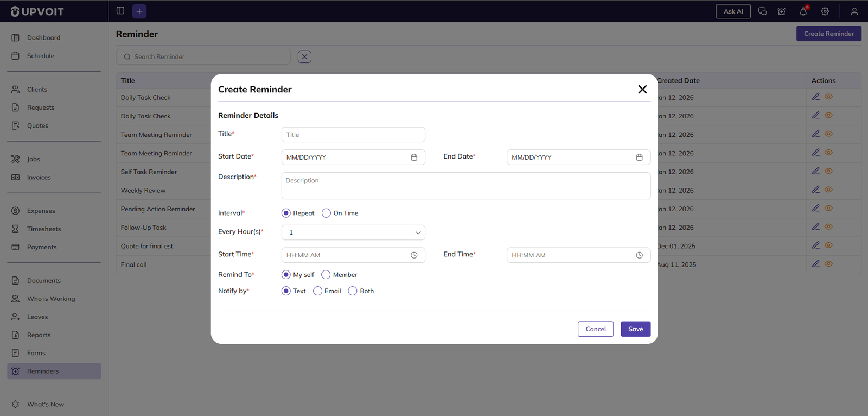Toggle the sidebar collapse icon

point(120,11)
